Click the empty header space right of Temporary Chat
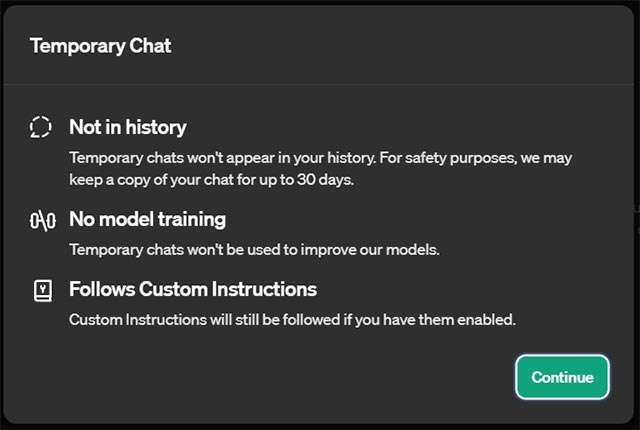The image size is (640, 430). [x=400, y=45]
